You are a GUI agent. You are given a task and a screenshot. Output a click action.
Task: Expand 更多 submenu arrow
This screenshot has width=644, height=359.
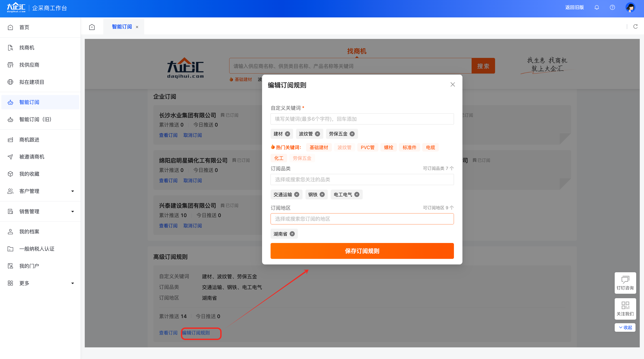click(x=72, y=283)
